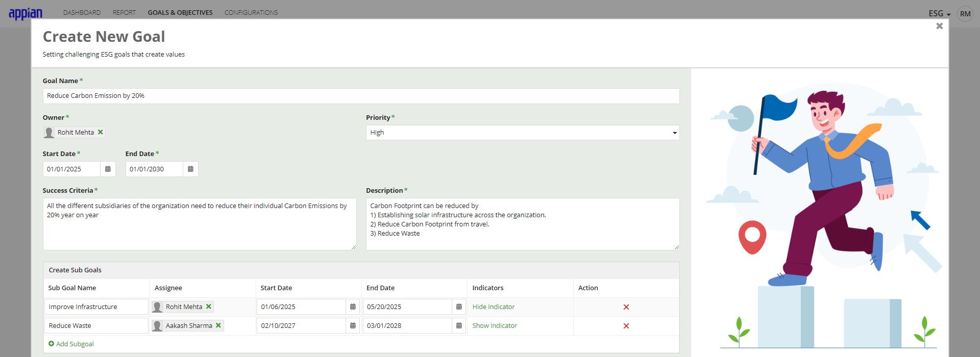Click into the Goal Name field
The image size is (980, 357).
[361, 96]
